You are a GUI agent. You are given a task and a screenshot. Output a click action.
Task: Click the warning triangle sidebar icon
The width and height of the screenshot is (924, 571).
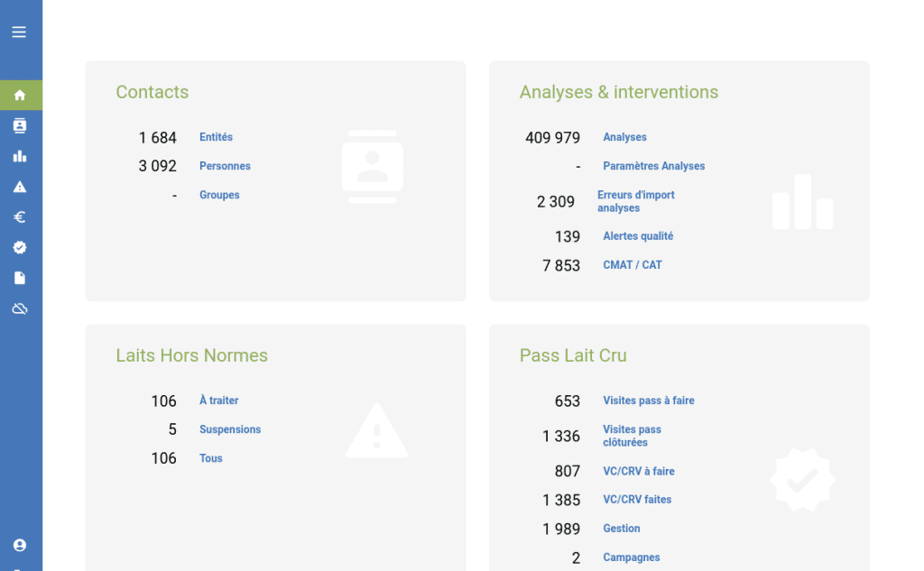click(x=20, y=187)
